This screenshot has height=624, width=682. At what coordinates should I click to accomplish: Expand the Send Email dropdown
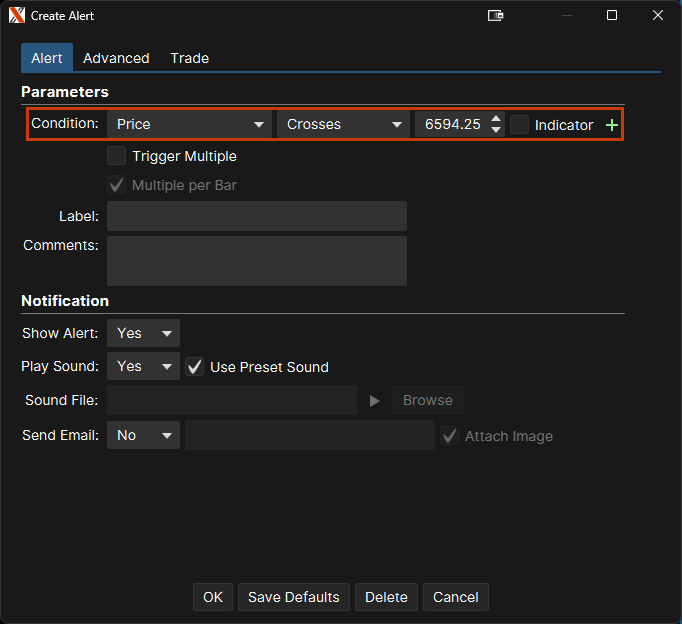click(x=143, y=436)
